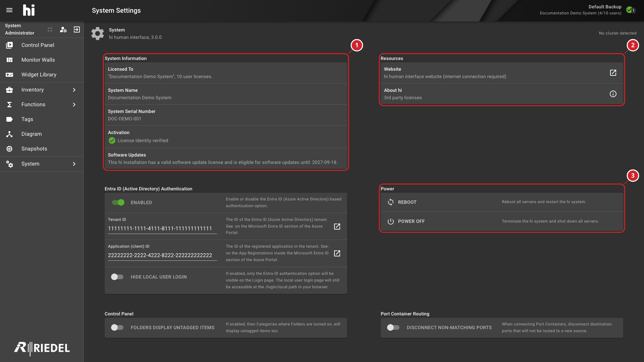Click About hi info icon
This screenshot has width=644, height=362.
[x=613, y=94]
